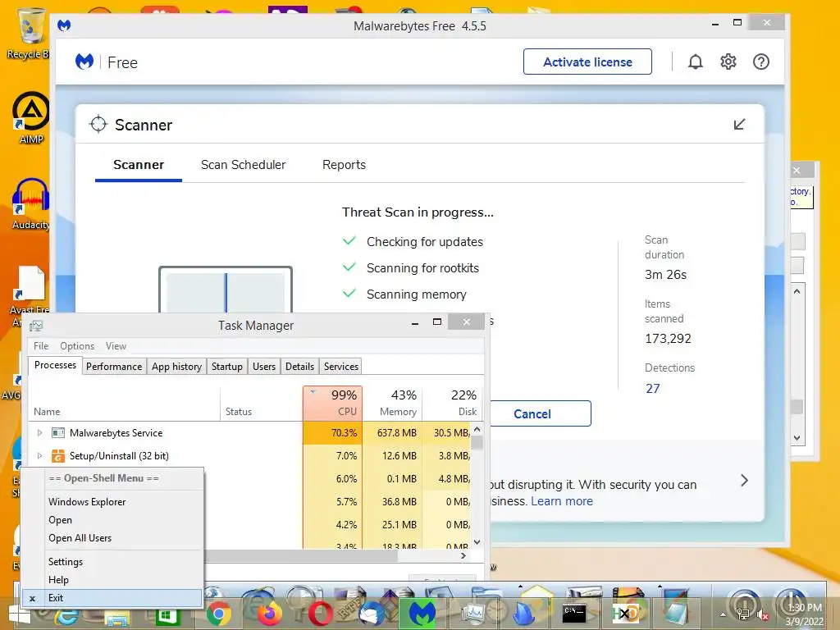The image size is (840, 630).
Task: Switch to the App history tab
Action: [177, 367]
